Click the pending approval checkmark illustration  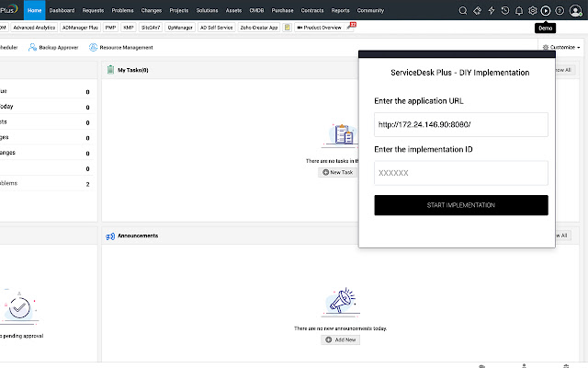click(x=19, y=307)
